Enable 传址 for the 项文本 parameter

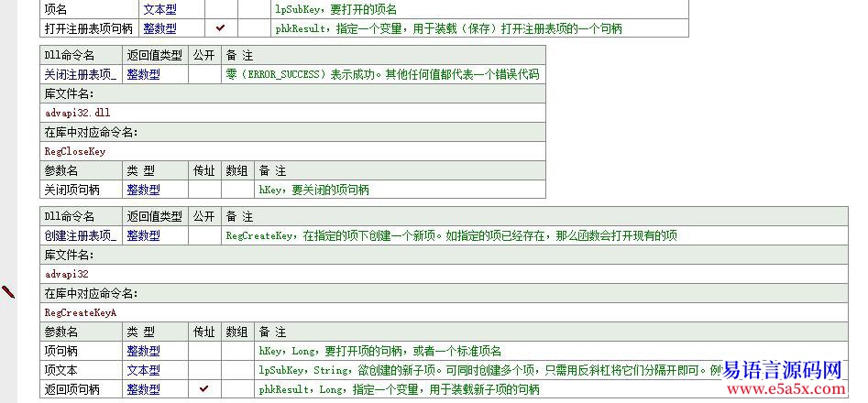point(204,370)
